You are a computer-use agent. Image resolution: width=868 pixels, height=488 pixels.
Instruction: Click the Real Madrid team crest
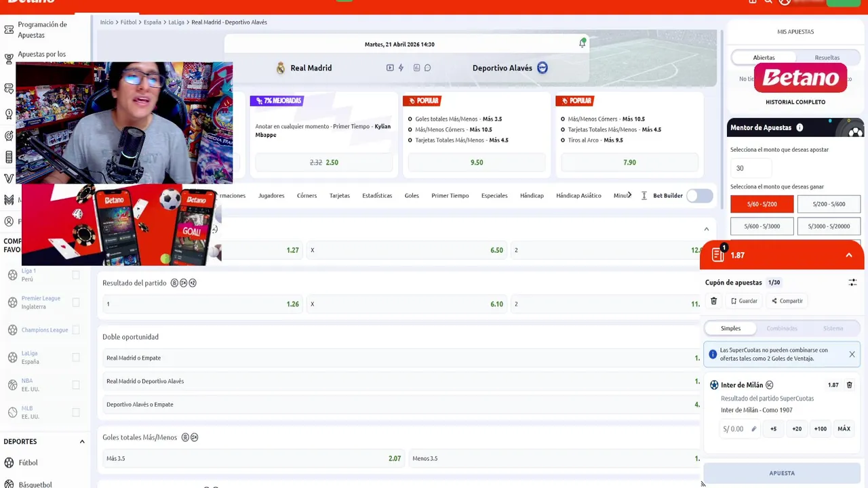pos(281,68)
